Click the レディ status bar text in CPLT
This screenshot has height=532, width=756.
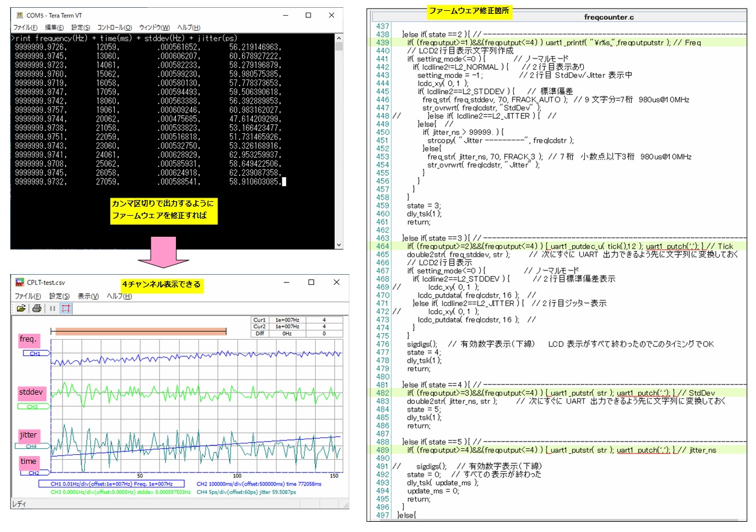pyautogui.click(x=19, y=505)
